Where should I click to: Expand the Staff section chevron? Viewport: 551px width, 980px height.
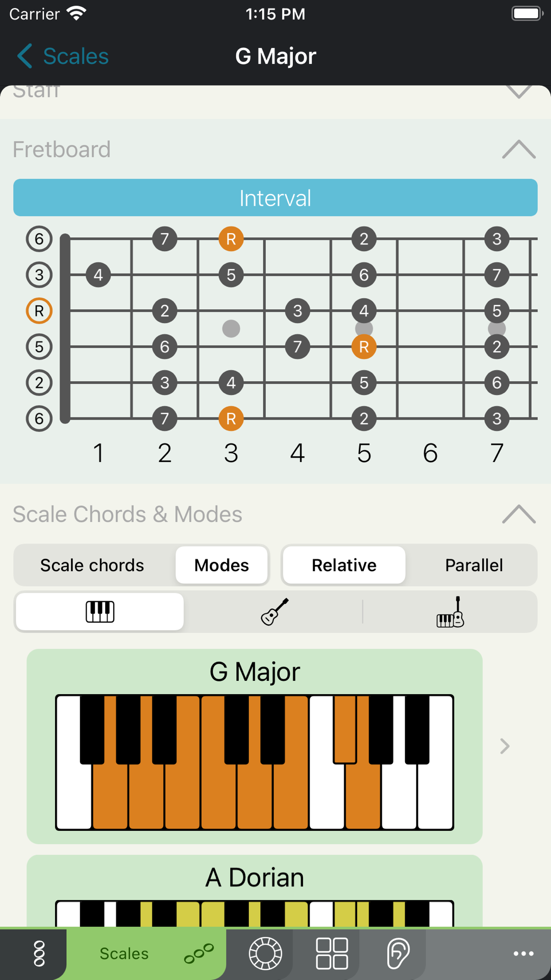click(519, 92)
